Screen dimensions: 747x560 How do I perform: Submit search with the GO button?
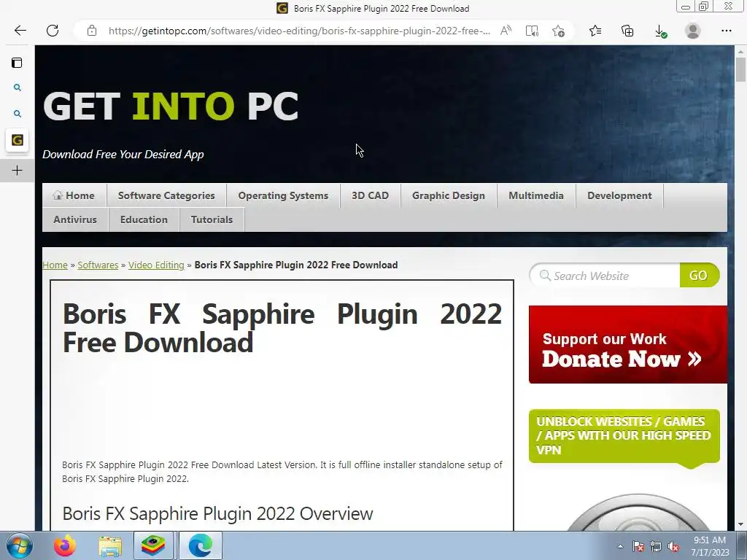coord(699,275)
